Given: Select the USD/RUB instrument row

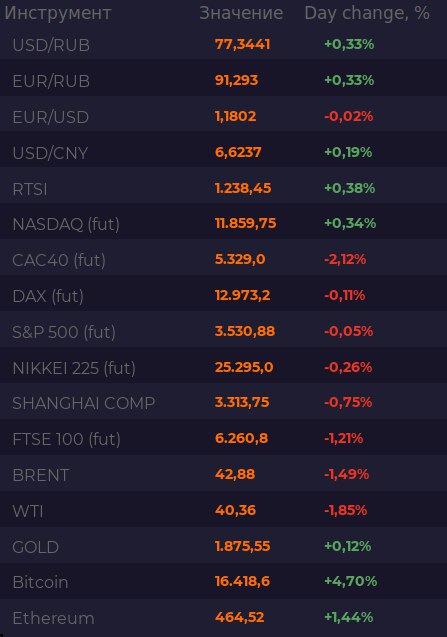Looking at the screenshot, I should pos(224,44).
